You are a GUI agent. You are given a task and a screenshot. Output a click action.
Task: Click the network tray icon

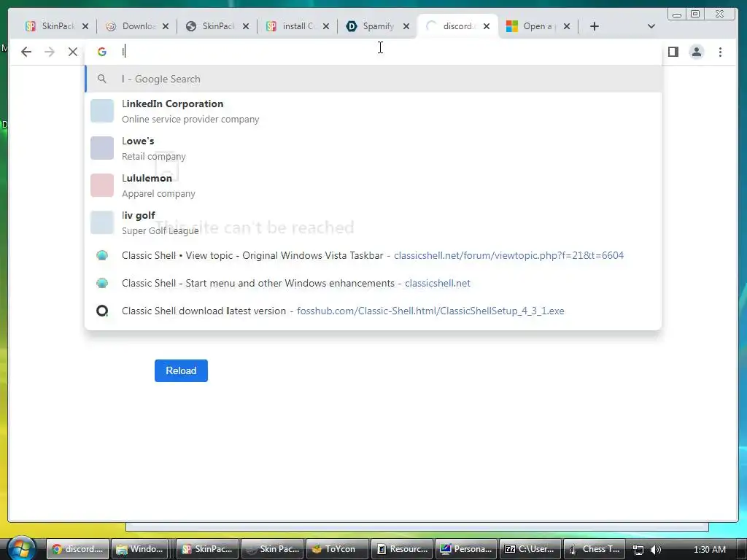click(x=638, y=550)
